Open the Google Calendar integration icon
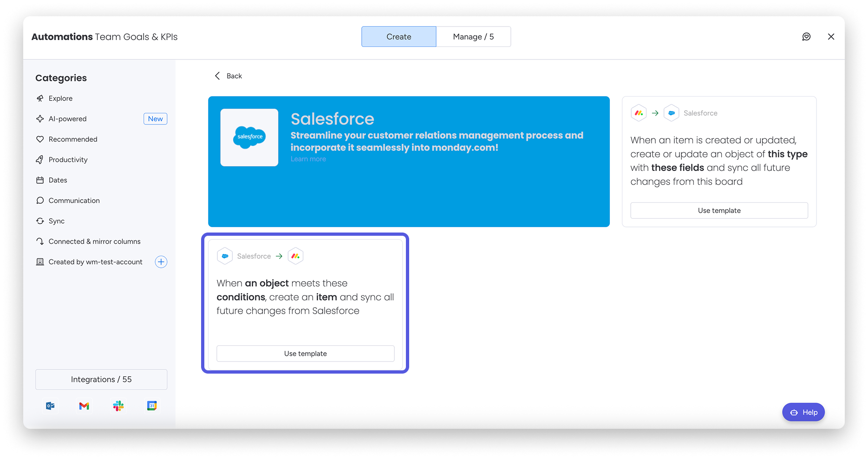868x459 pixels. point(152,406)
